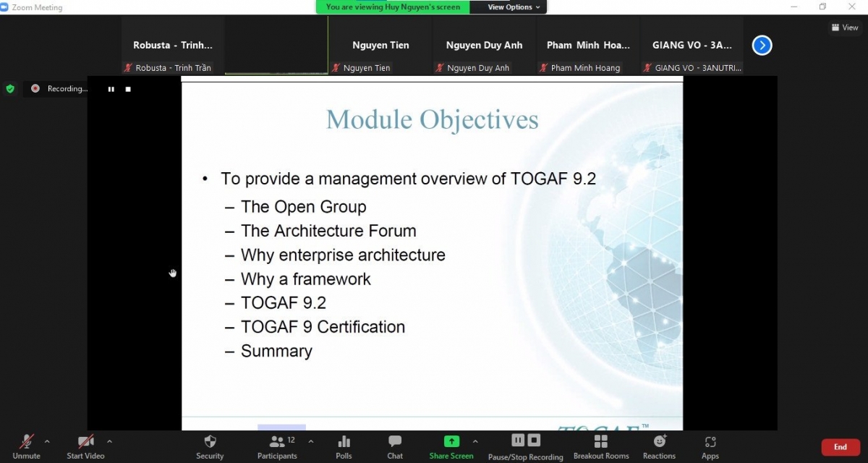Click "TOGAF 9 Certification" slide line
The width and height of the screenshot is (868, 463).
(323, 327)
